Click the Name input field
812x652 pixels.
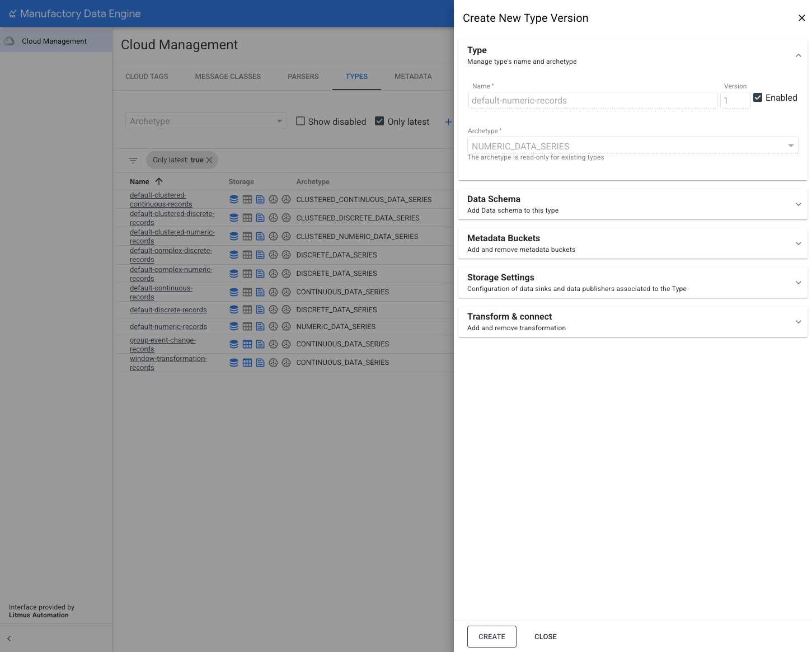click(592, 101)
